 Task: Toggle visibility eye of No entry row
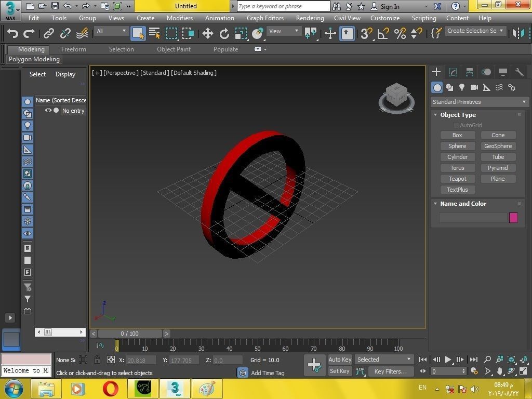pos(48,110)
